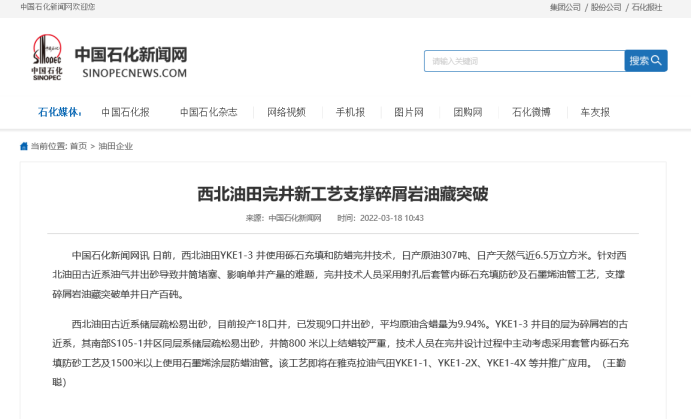Open 手机报 navigation item
This screenshot has height=420, width=692.
350,112
